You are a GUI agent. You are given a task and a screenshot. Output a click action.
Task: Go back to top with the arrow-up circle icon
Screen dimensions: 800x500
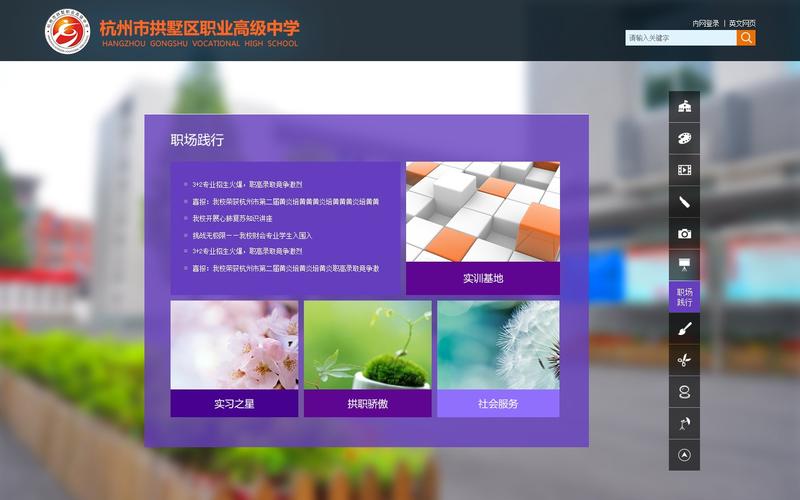coord(684,455)
